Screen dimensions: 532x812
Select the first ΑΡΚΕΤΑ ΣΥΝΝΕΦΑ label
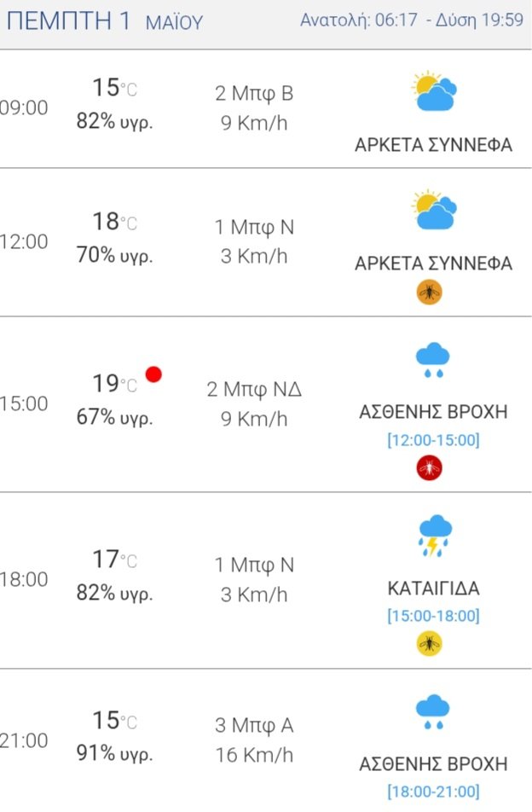(434, 145)
